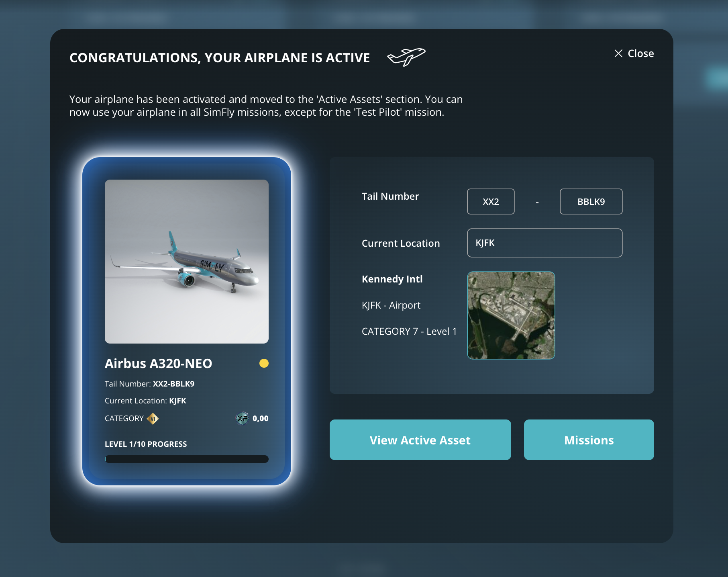Click the 'Kennedy Intl' airport name
The image size is (728, 577).
(x=392, y=279)
